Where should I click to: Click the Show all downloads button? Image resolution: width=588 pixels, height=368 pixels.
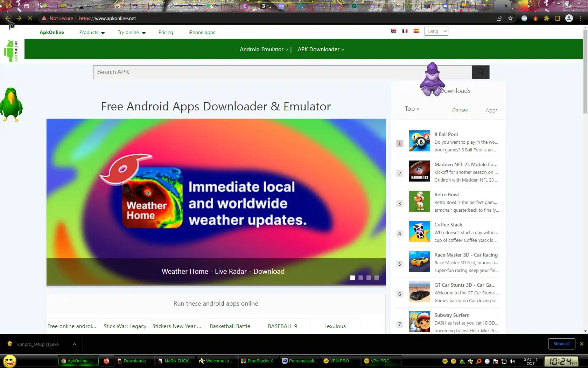pos(561,344)
